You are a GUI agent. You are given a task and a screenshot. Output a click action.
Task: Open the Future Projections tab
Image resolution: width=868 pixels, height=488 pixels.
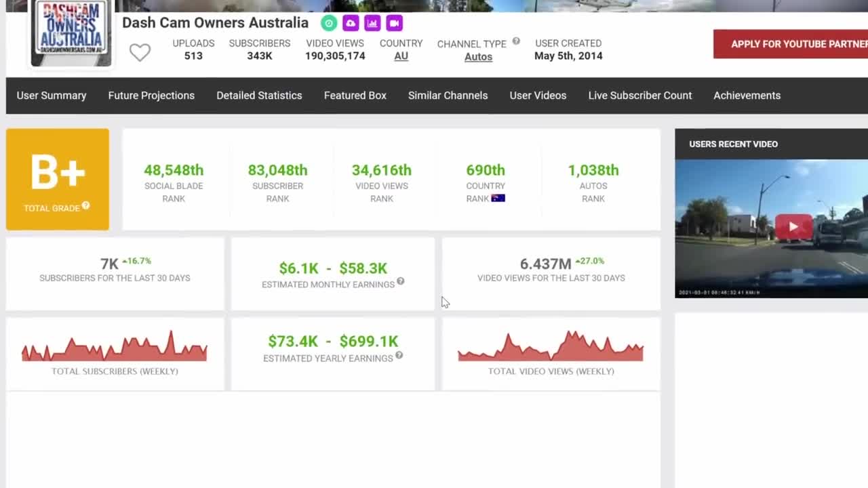(x=151, y=96)
